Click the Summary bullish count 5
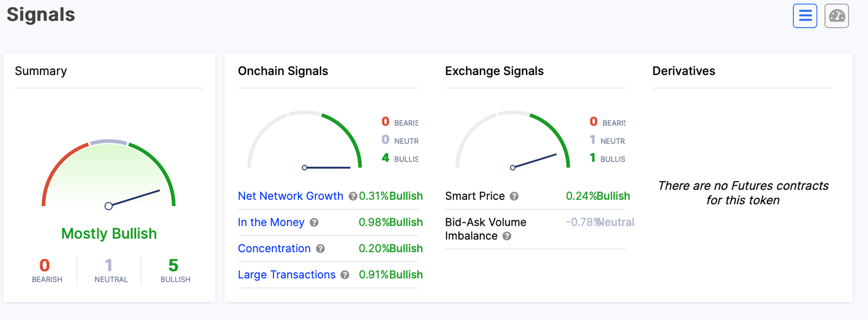Viewport: 868px width, 320px height. click(173, 265)
